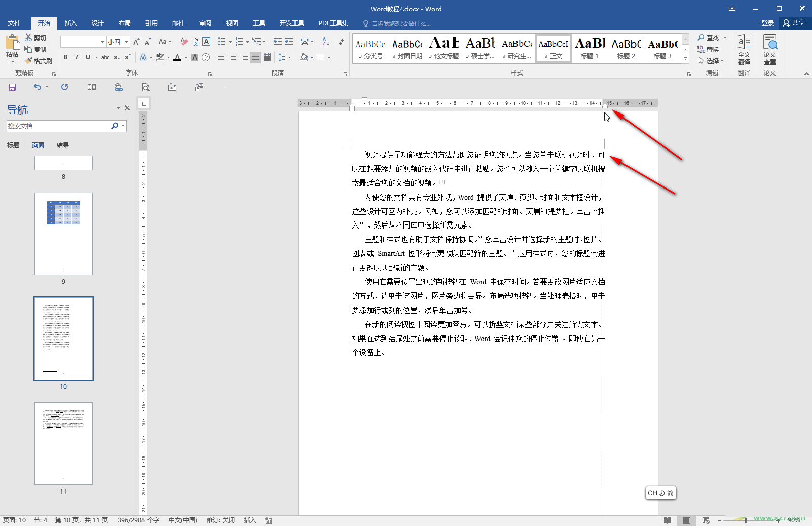Click the black font color swatch
The image size is (812, 526).
pyautogui.click(x=177, y=57)
